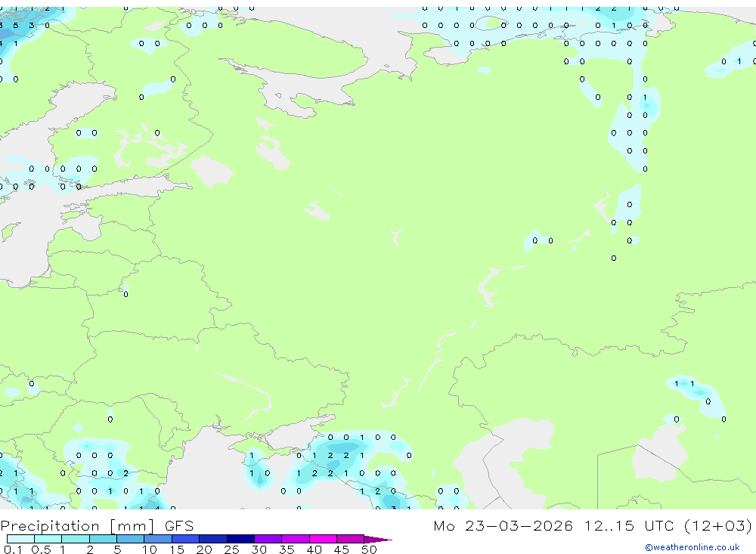Image resolution: width=756 pixels, height=554 pixels.
Task: Click the legend value '25'
Action: point(231,549)
